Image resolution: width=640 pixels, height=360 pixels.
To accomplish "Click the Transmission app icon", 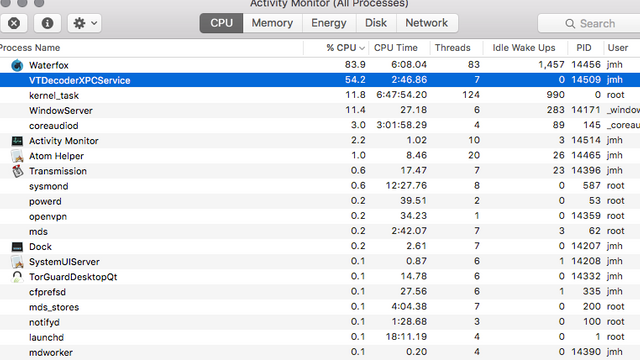I will pos(17,171).
